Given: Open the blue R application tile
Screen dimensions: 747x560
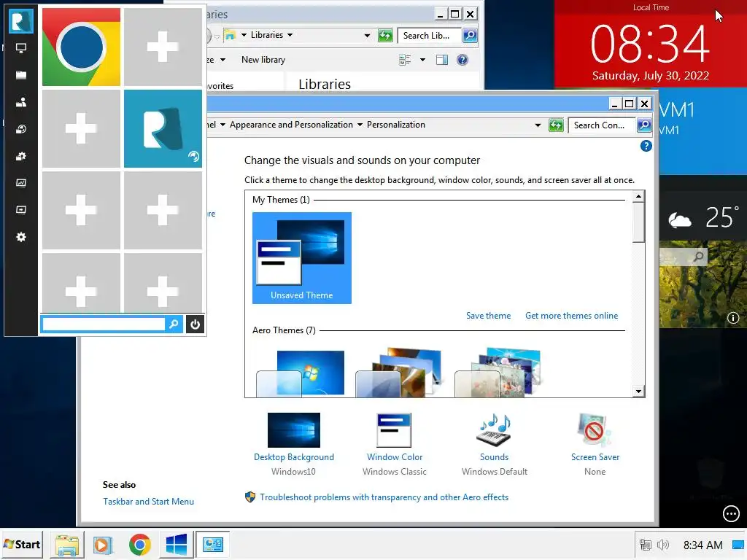Looking at the screenshot, I should click(x=163, y=128).
